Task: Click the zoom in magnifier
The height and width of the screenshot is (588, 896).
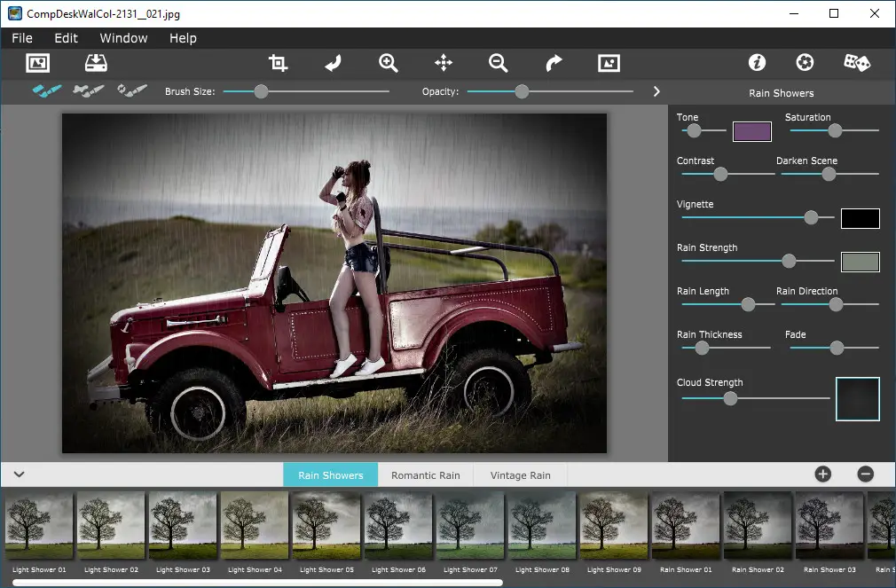Action: click(388, 63)
